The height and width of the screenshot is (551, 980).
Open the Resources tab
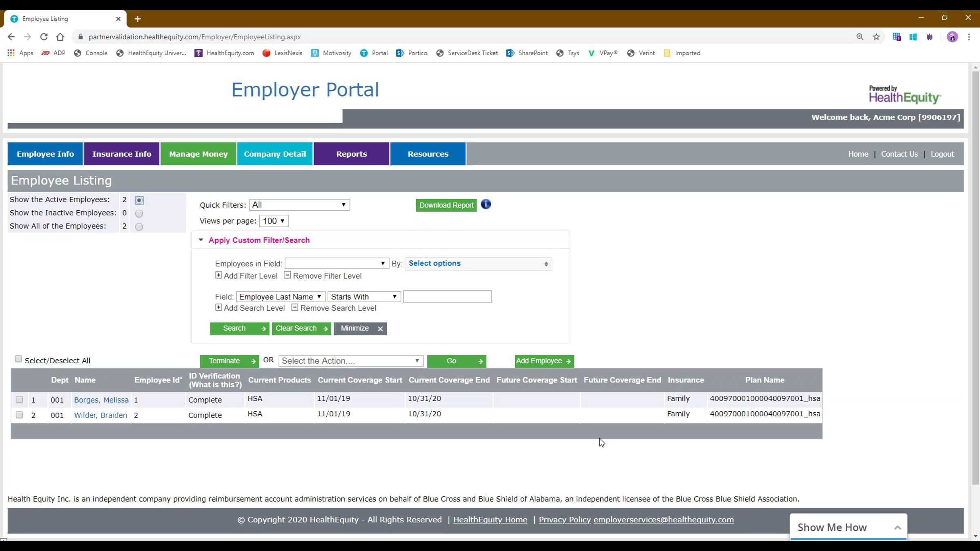pos(428,154)
